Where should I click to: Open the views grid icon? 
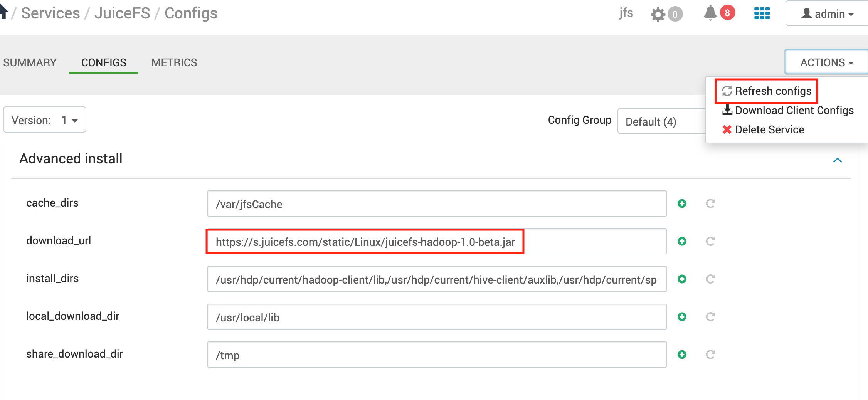tap(762, 13)
